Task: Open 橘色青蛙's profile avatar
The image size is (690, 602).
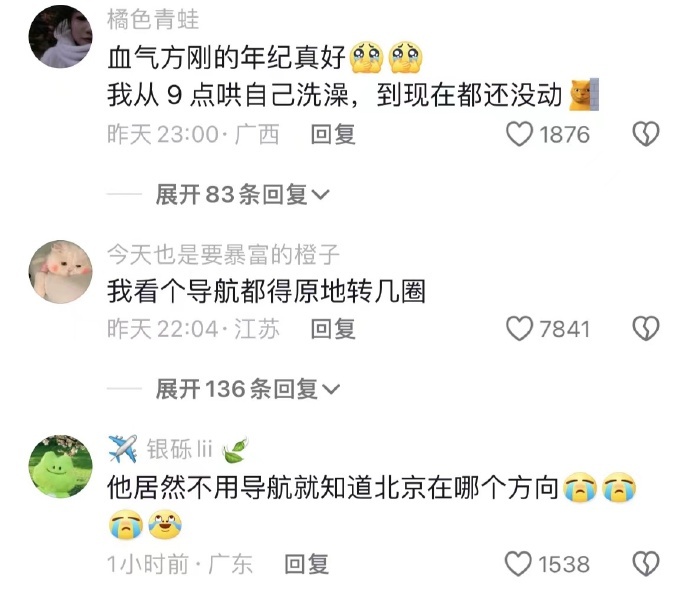Action: tap(61, 36)
